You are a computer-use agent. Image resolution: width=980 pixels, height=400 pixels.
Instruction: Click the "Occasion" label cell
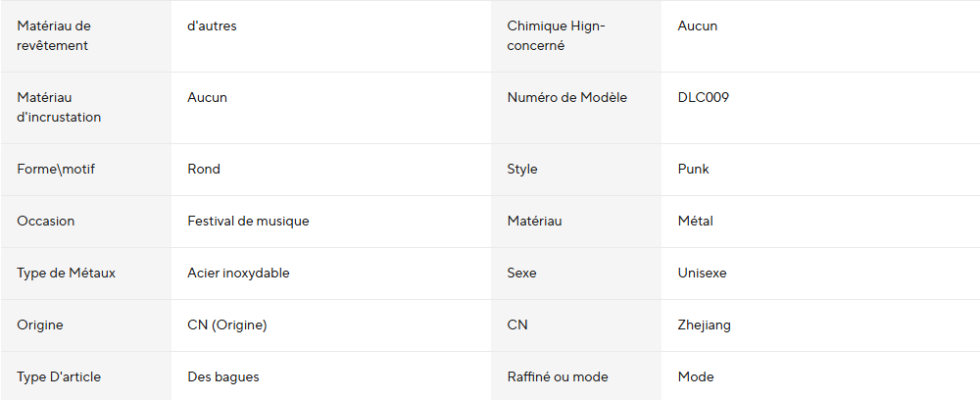(x=46, y=222)
